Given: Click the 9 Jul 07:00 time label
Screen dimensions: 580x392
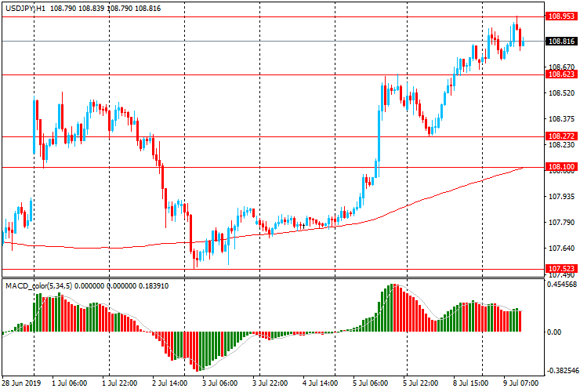Looking at the screenshot, I should [520, 383].
